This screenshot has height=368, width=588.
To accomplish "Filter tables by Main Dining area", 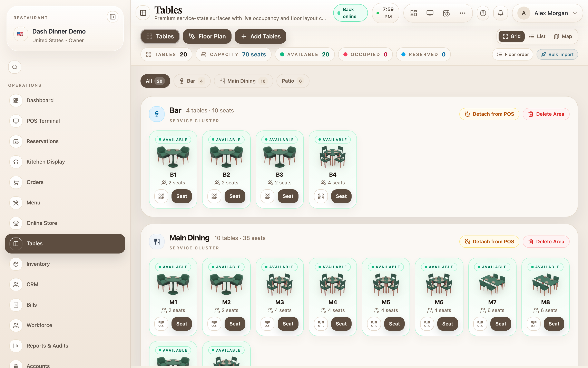I will pos(243,81).
